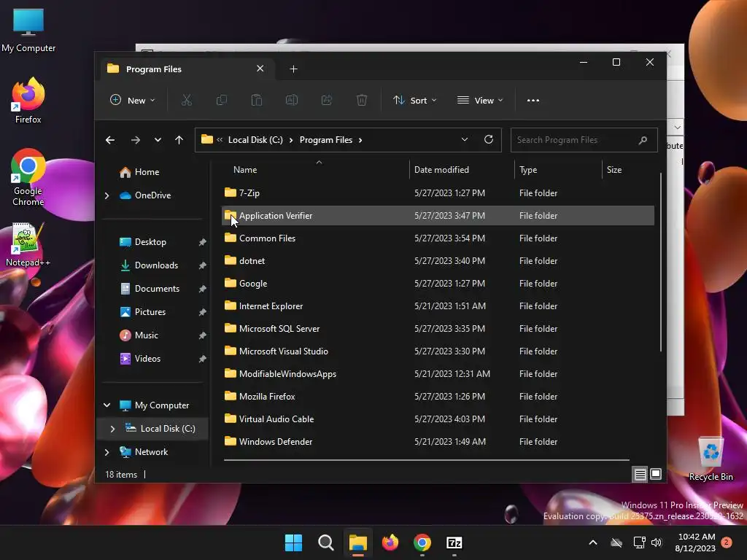The image size is (747, 560).
Task: Switch to large thumbnails view icon
Action: (656, 474)
